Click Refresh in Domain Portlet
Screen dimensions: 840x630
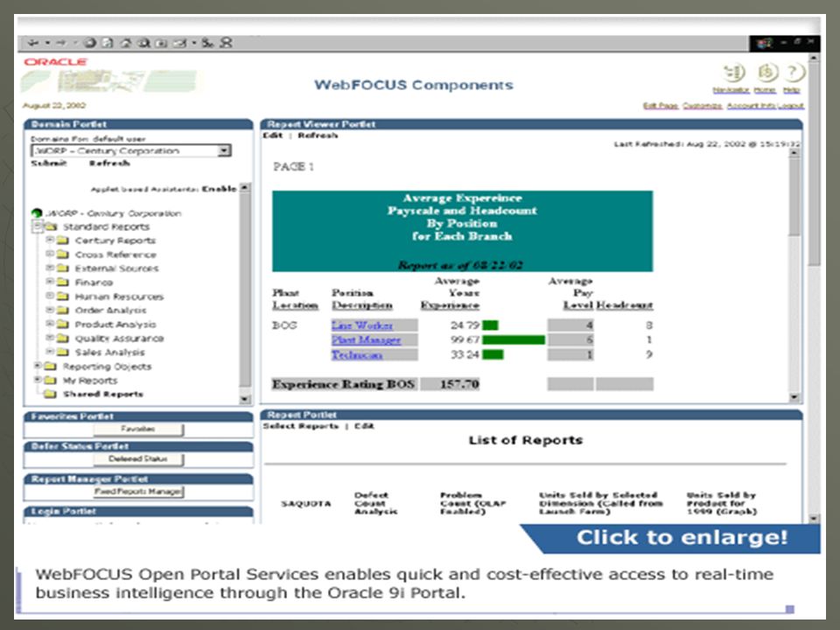click(109, 164)
